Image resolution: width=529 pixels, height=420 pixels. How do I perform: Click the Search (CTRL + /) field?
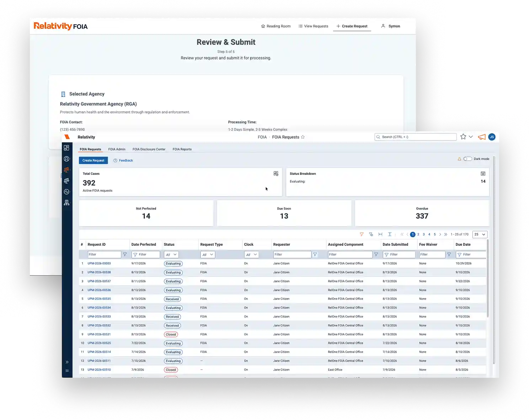416,137
